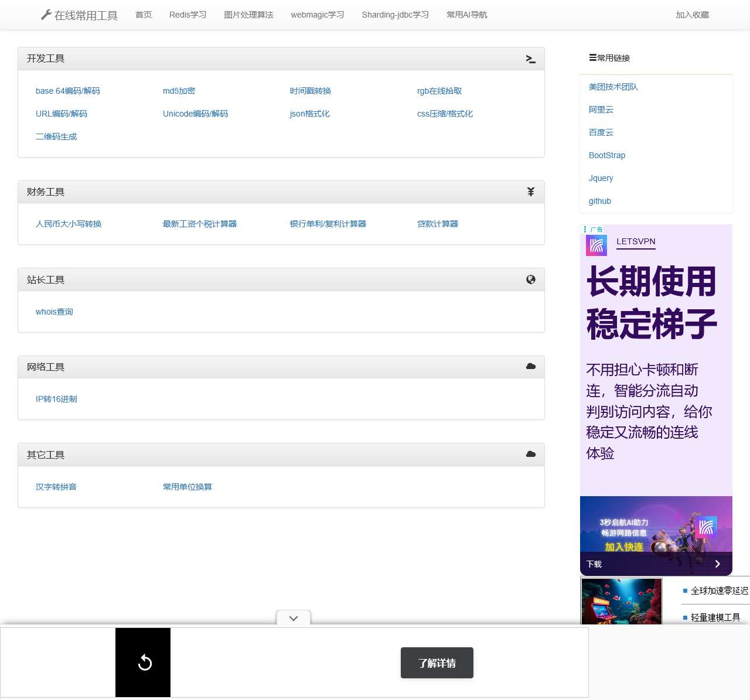Open the json格式化 tool link

[309, 114]
